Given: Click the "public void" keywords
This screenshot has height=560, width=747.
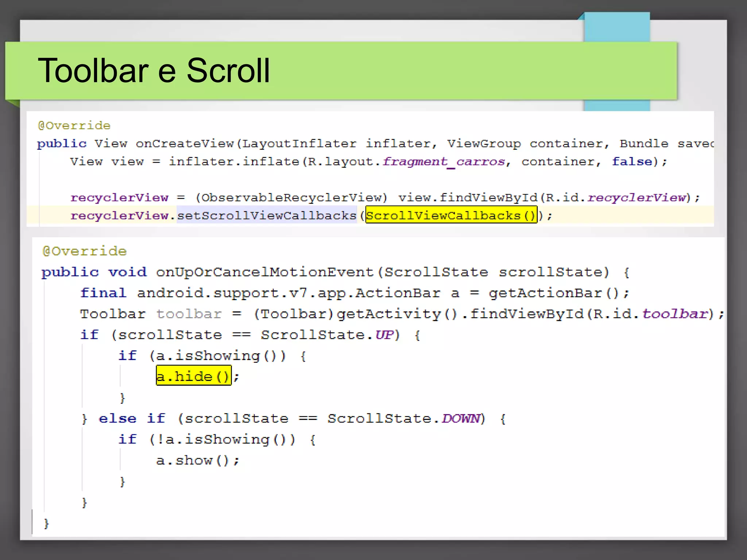Looking at the screenshot, I should [94, 272].
